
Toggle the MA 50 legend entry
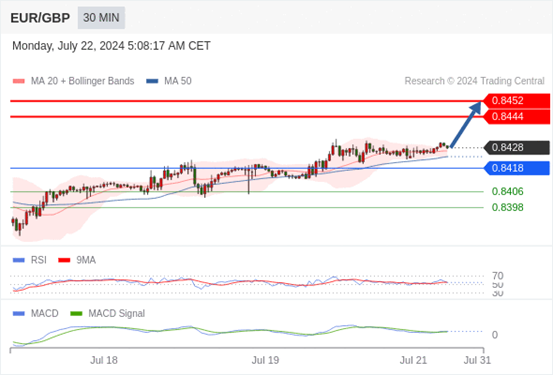coord(169,81)
